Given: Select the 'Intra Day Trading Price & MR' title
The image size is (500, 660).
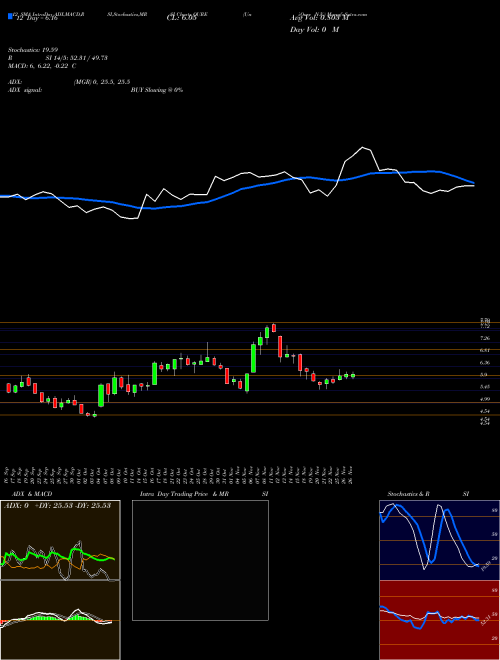Looking at the screenshot, I should (x=184, y=494).
